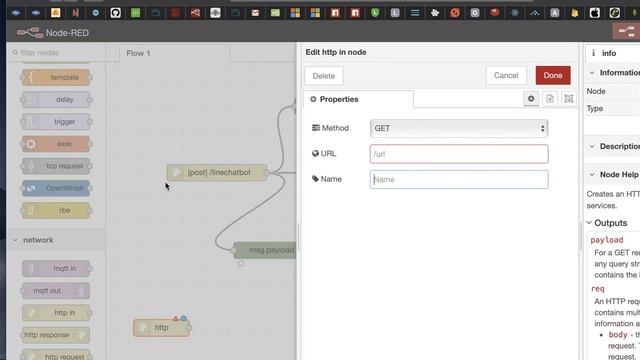Image resolution: width=640 pixels, height=360 pixels.
Task: Click the blue changed dot on http node
Action: (x=184, y=318)
